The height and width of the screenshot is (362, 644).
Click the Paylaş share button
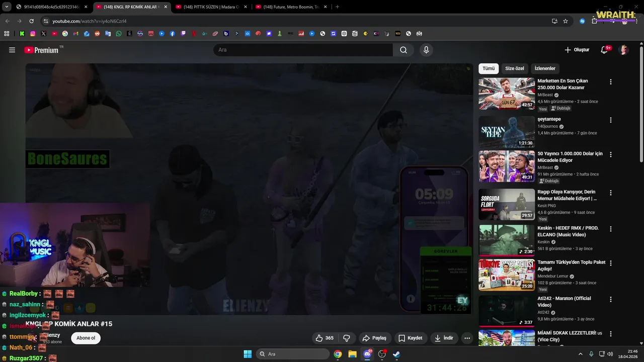pos(374,338)
